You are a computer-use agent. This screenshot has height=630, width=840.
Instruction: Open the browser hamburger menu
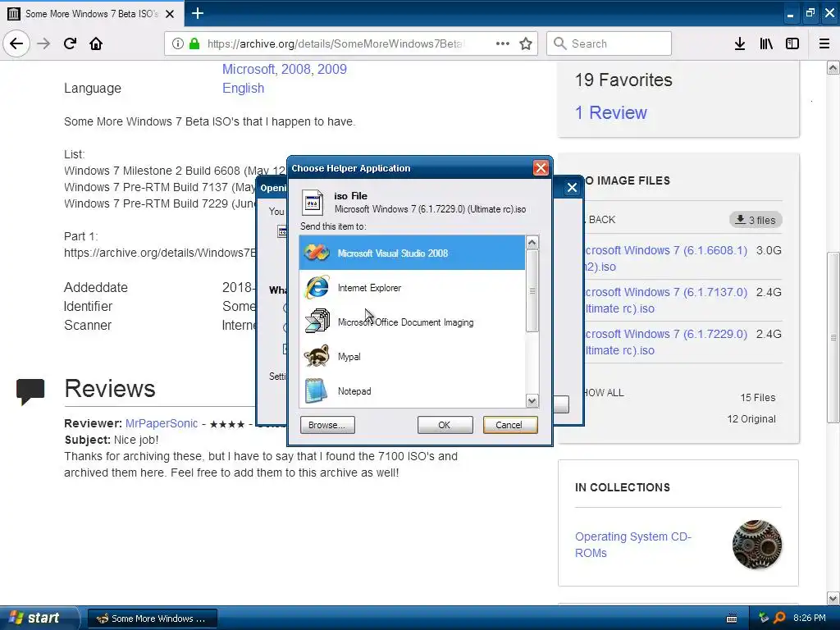pyautogui.click(x=824, y=43)
